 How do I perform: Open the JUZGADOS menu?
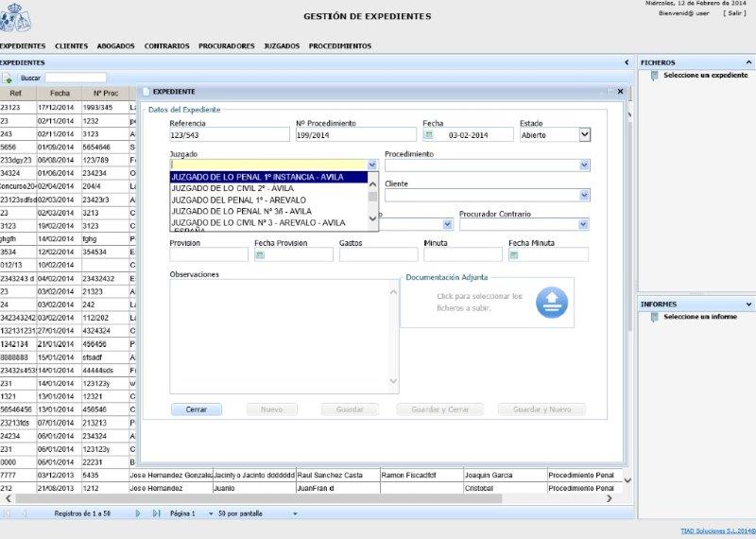coord(282,45)
